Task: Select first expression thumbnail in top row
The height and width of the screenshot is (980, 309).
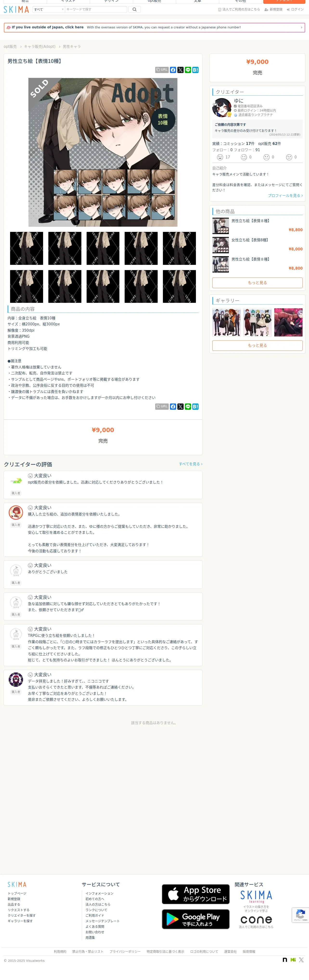Action: point(27,248)
